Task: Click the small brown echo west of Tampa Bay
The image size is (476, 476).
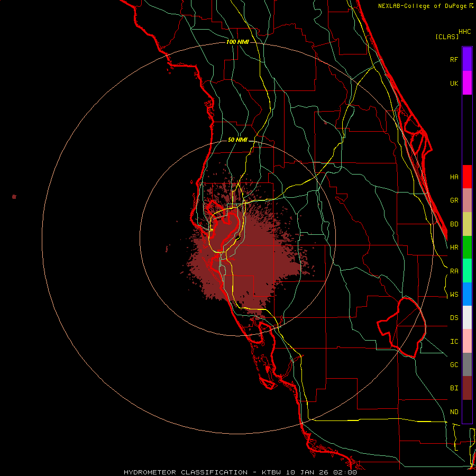Action: [167, 249]
